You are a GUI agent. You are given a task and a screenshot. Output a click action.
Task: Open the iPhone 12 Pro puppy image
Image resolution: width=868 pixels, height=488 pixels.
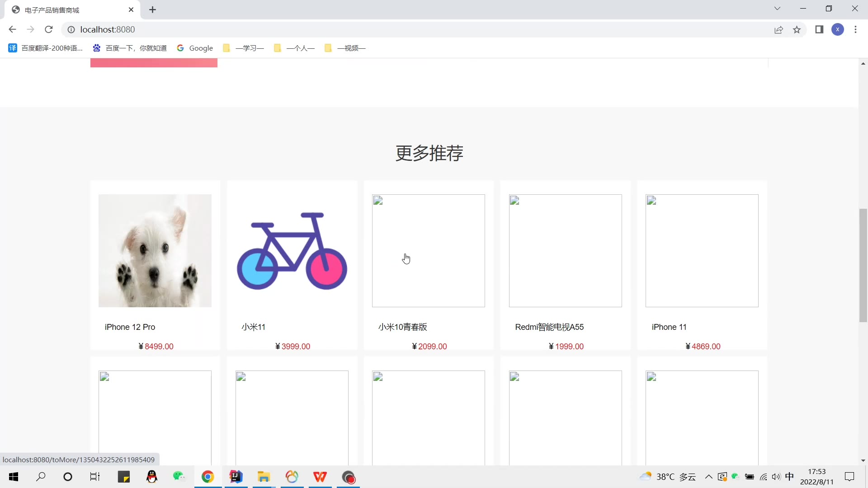(155, 251)
